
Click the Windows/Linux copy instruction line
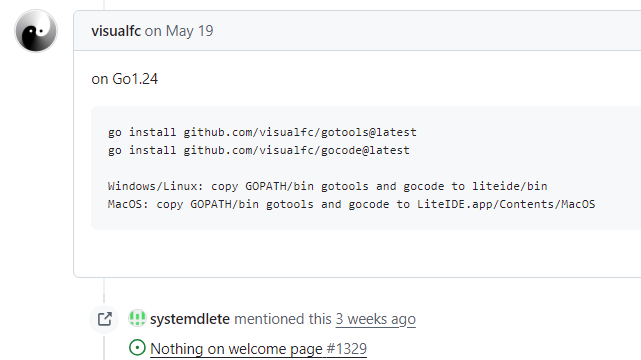(x=327, y=186)
